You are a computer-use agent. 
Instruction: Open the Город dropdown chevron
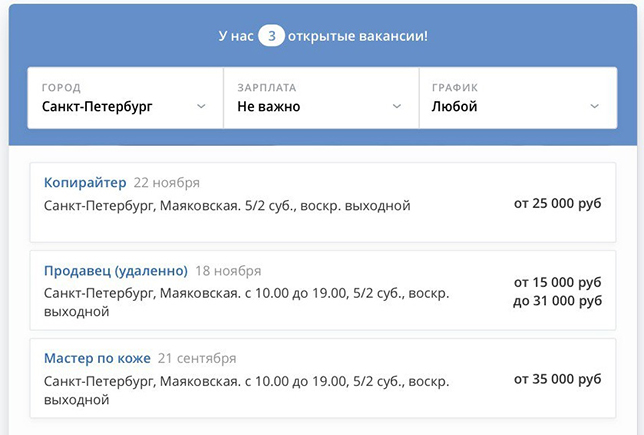(x=201, y=106)
